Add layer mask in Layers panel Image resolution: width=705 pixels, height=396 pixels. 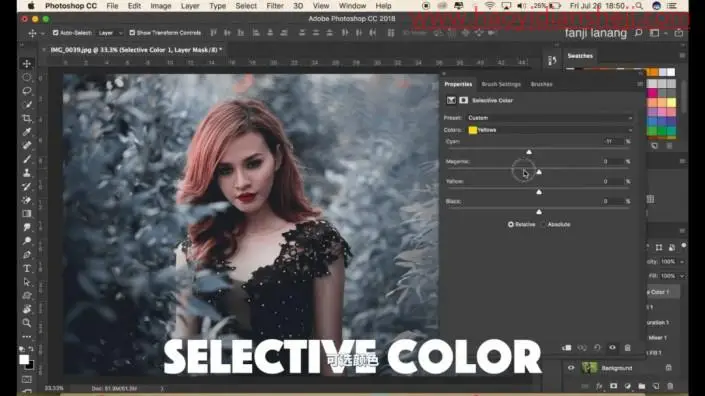tap(613, 386)
